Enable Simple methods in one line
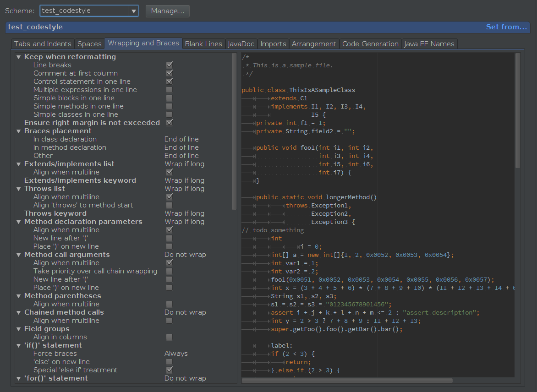The image size is (537, 392). coord(169,106)
